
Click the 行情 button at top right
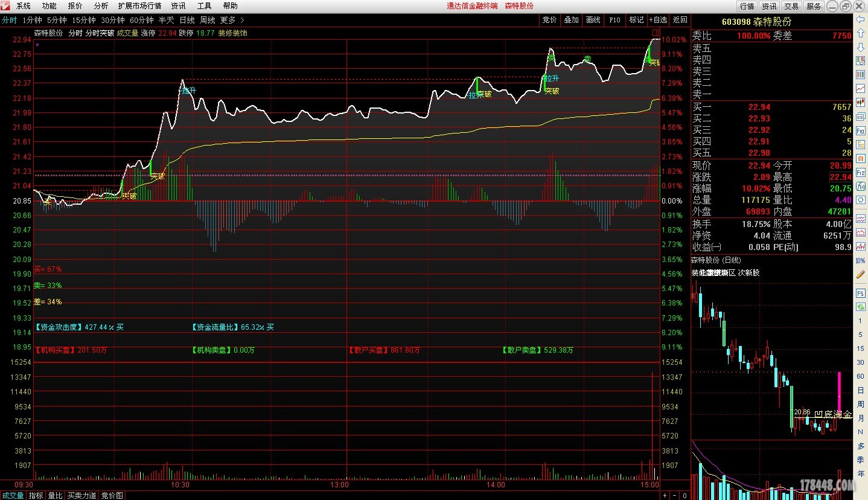[747, 6]
